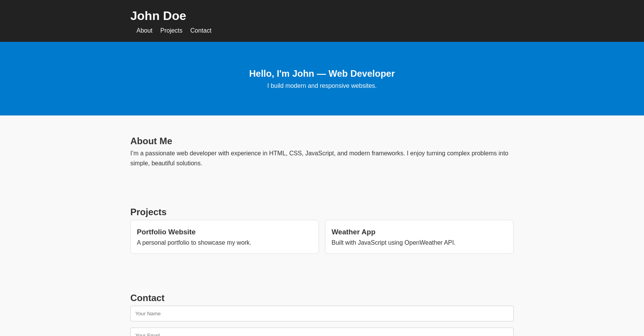
Task: Click the 'Hello, I'm John' hero heading
Action: point(322,74)
